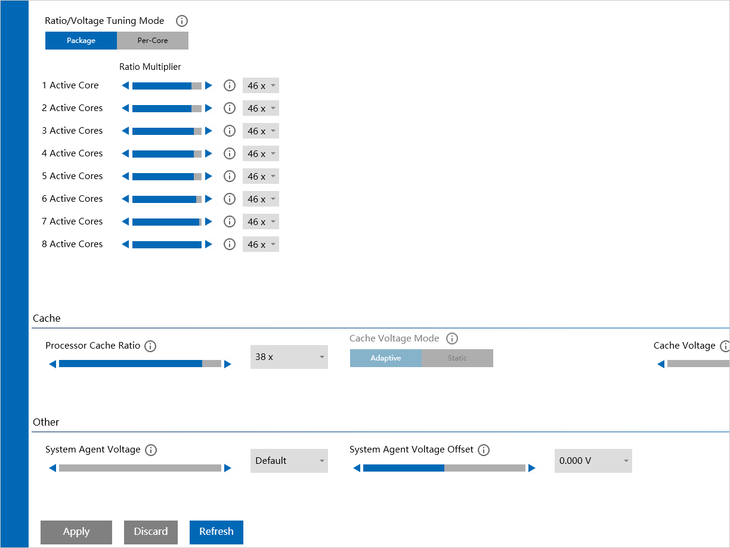Select Adaptive cache voltage mode
This screenshot has width=730, height=548.
point(385,358)
